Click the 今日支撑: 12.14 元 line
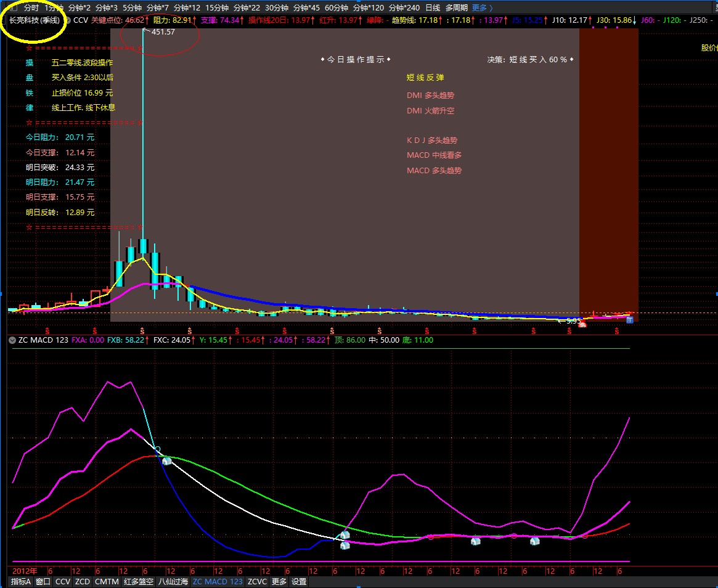The height and width of the screenshot is (588, 718). pos(60,152)
